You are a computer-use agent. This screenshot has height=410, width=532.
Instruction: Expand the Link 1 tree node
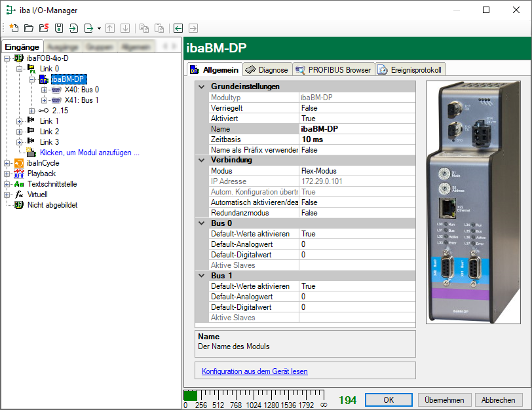coord(19,121)
